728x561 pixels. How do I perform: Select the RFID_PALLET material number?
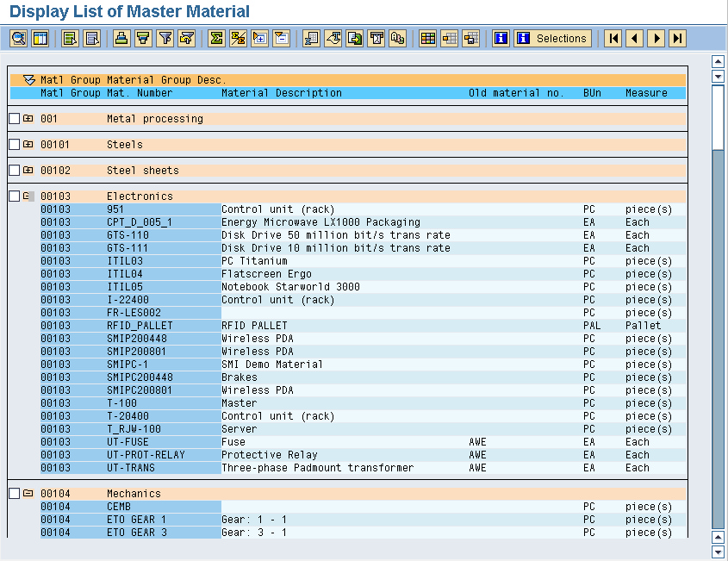140,326
